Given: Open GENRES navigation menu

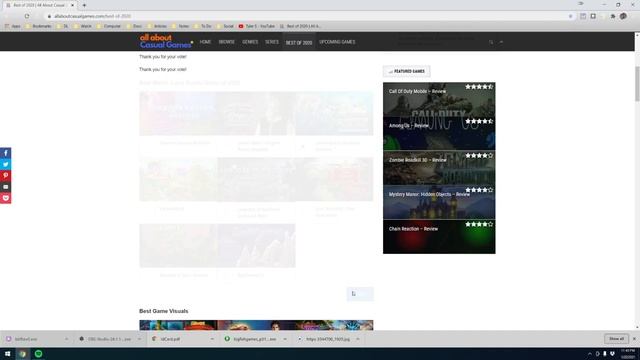Looking at the screenshot, I should (250, 42).
